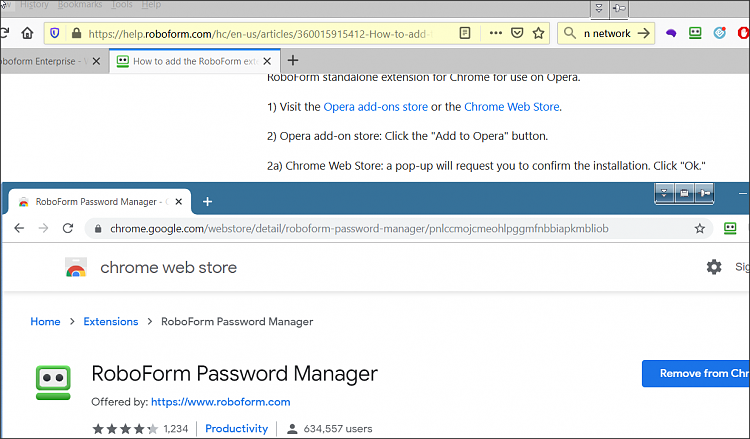This screenshot has width=750, height=439.
Task: Click double-arrow roll-up button on Chrome title bar
Action: tap(664, 193)
